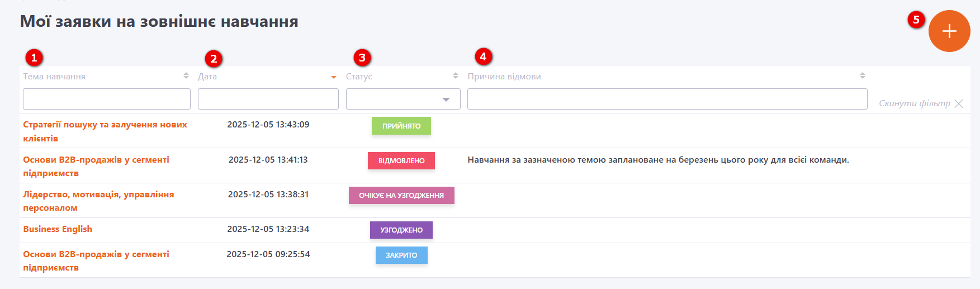Click the blue ЗАКРИТО status badge
This screenshot has height=289, width=980.
coord(401,255)
